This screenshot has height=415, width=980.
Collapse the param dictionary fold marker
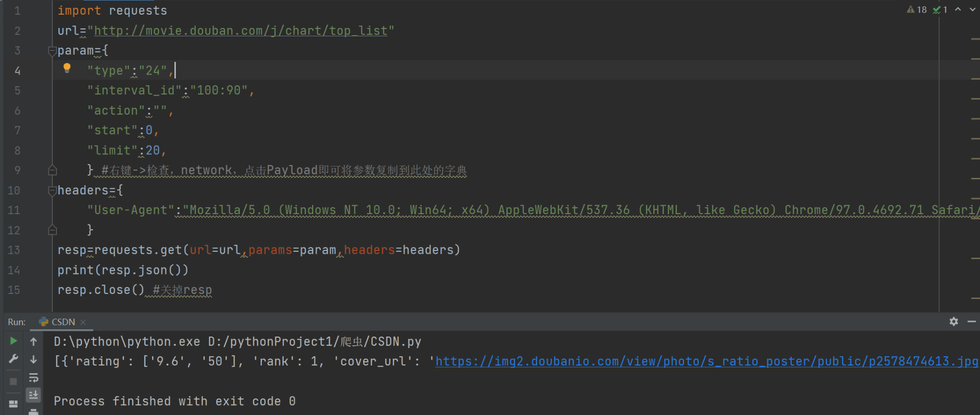[x=52, y=50]
